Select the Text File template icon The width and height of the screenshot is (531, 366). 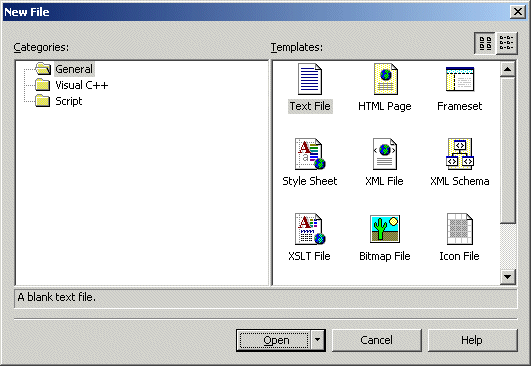click(x=310, y=79)
